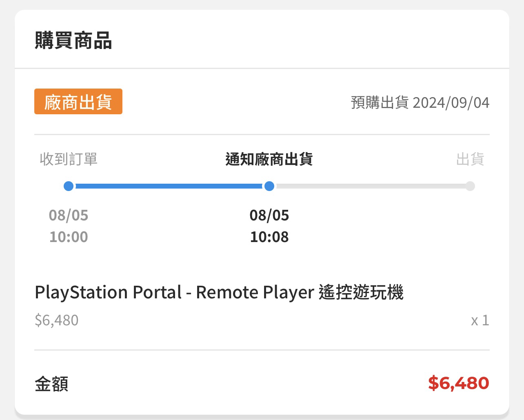Click the red $6,480 total amount

[x=458, y=383]
